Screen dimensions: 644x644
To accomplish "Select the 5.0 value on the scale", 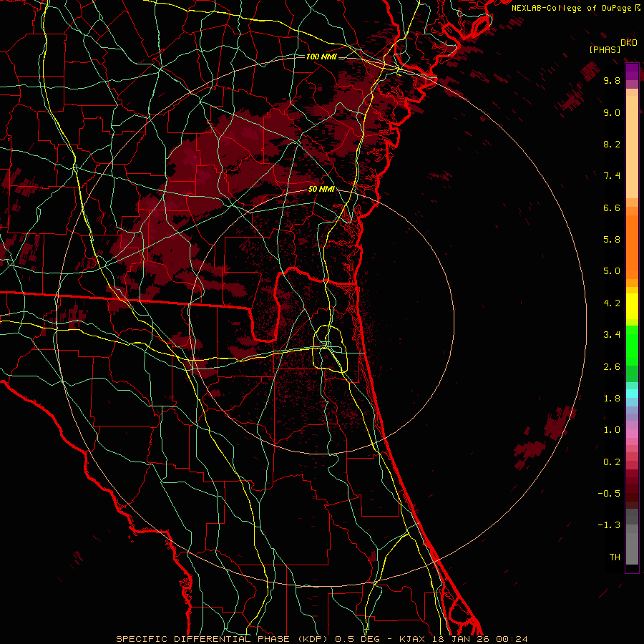I will coord(612,271).
